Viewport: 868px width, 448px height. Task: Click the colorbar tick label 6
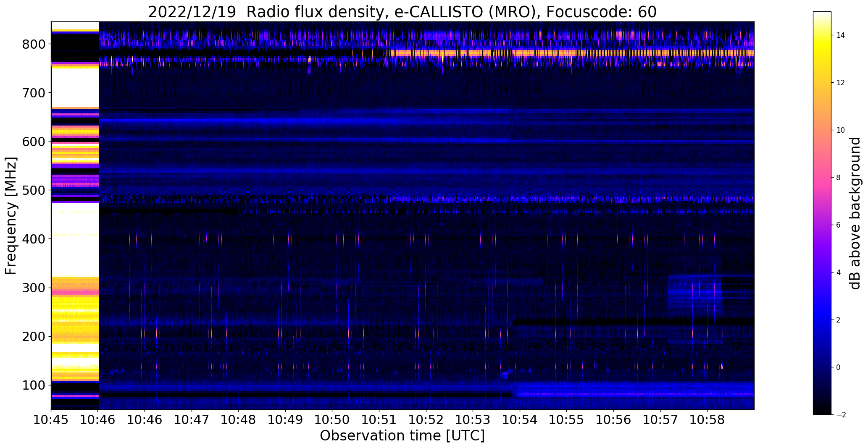point(839,225)
